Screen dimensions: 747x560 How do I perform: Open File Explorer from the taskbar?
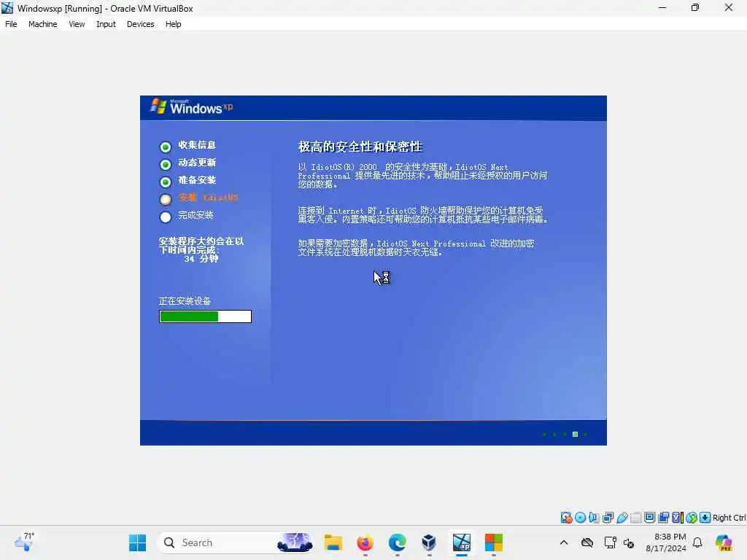[x=333, y=542]
